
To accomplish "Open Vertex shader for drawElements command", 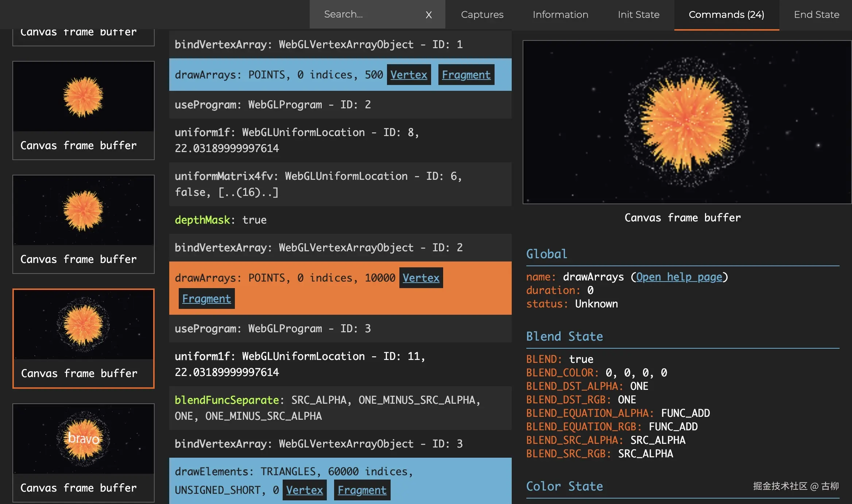I will (304, 490).
